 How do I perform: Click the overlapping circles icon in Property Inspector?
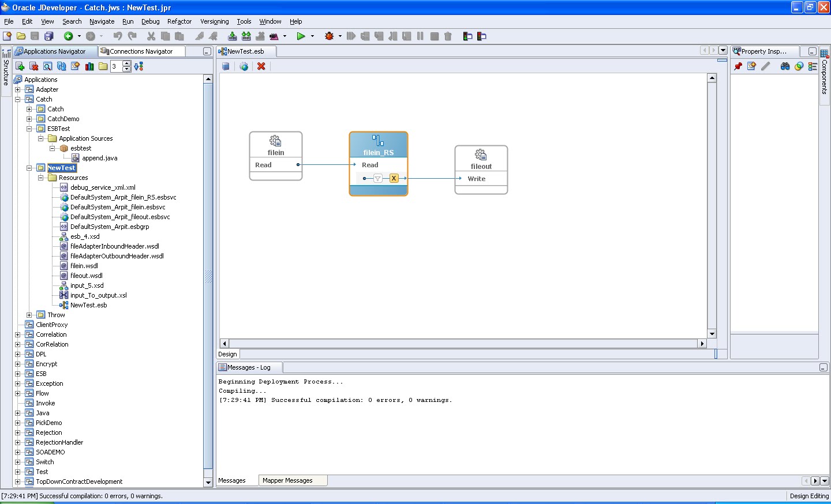(799, 66)
